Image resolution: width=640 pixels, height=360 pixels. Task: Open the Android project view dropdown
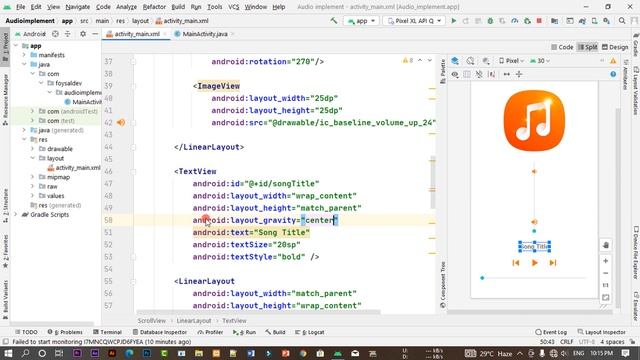[x=31, y=34]
